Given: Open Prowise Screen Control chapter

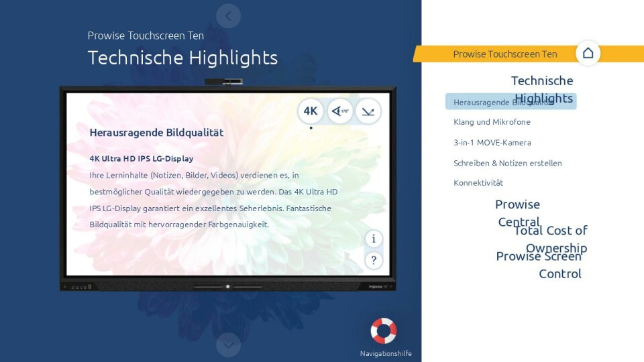Looking at the screenshot, I should click(x=539, y=265).
